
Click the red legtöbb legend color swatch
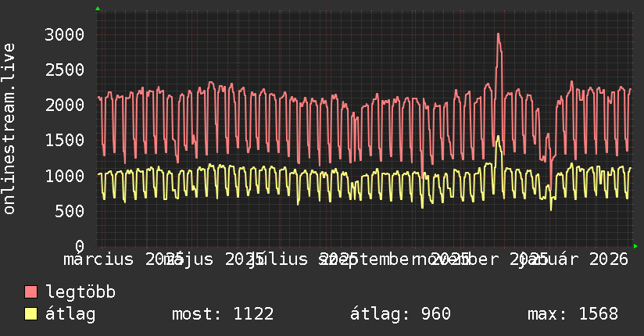coord(30,292)
